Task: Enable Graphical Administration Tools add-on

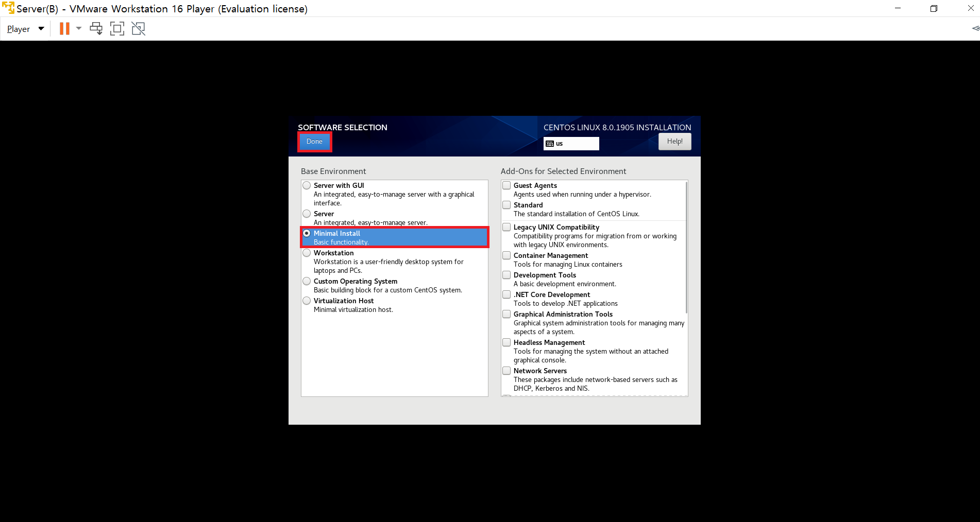Action: click(506, 314)
